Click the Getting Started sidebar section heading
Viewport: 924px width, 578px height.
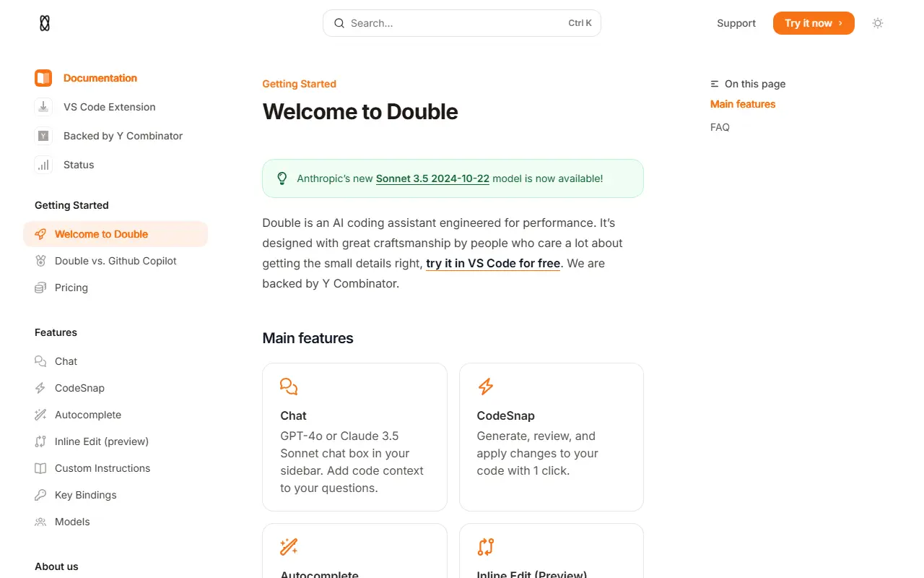point(71,205)
